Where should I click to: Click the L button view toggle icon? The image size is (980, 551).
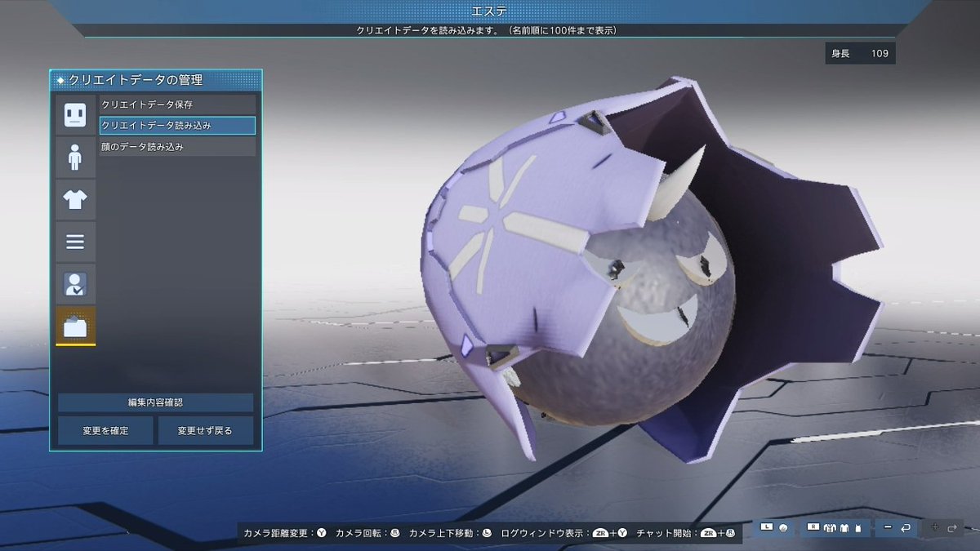774,528
